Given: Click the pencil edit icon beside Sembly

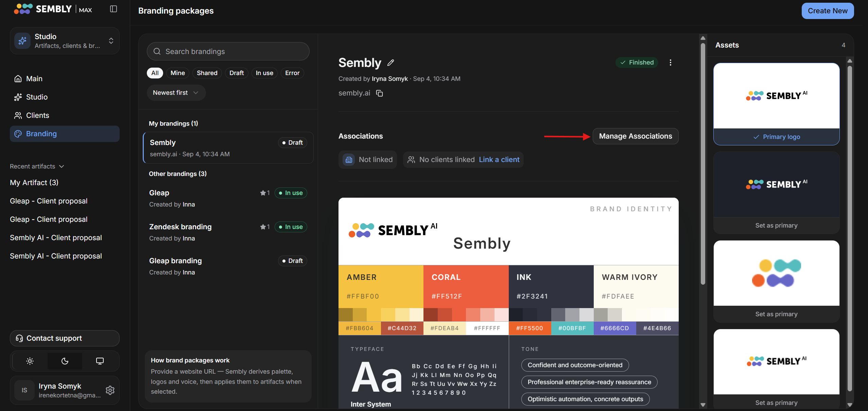Looking at the screenshot, I should (391, 62).
